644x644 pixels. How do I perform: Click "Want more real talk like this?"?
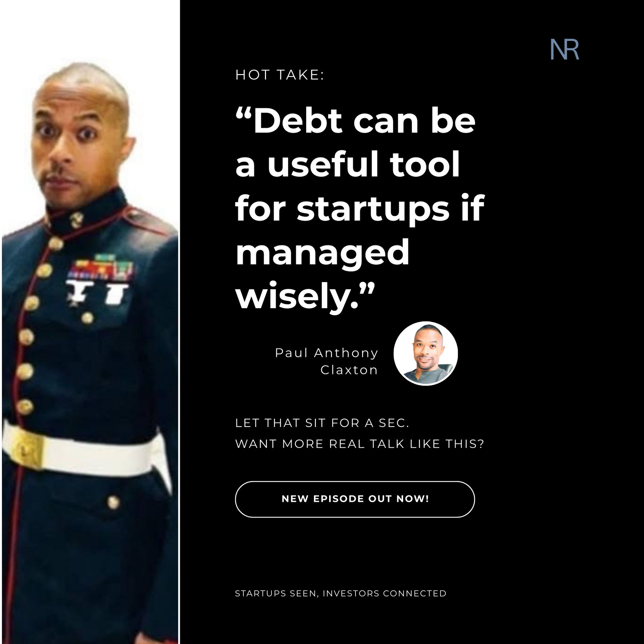(360, 444)
